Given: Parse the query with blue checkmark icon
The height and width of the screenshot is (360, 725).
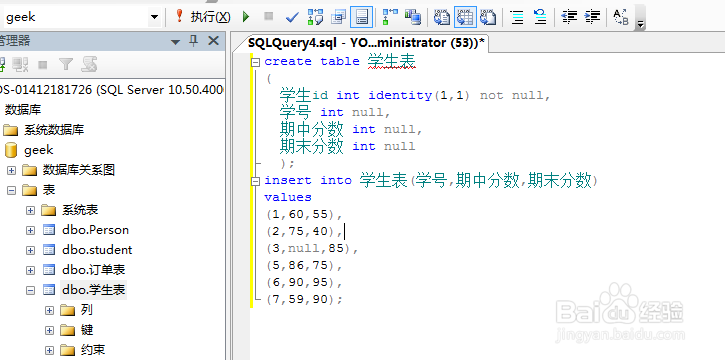Looking at the screenshot, I should pyautogui.click(x=292, y=17).
